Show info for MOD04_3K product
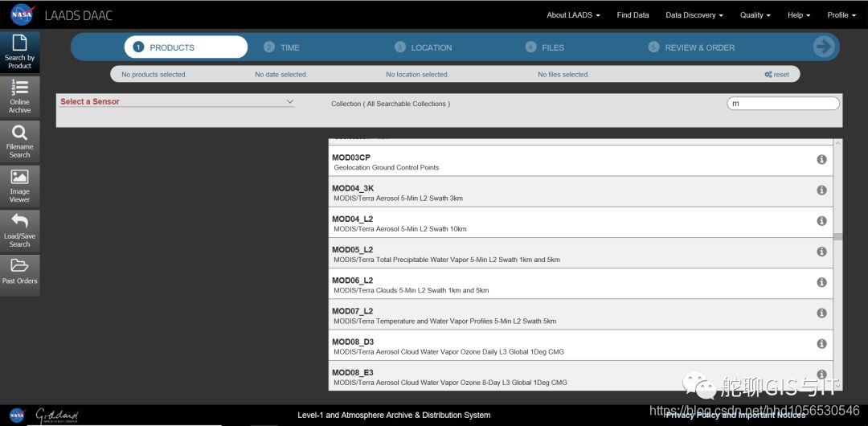 click(x=821, y=190)
